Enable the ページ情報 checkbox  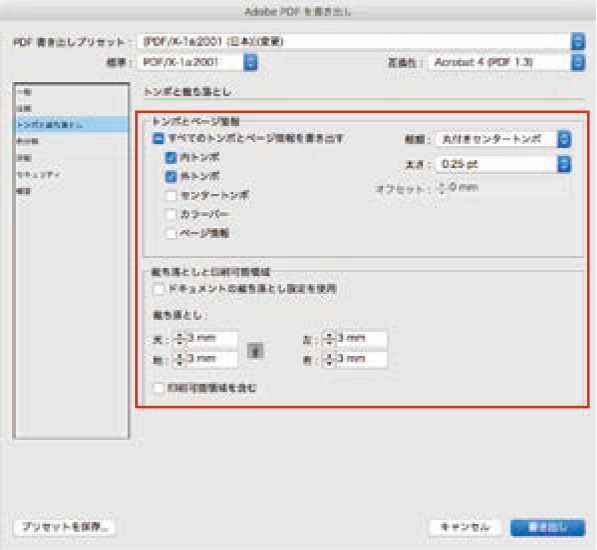pyautogui.click(x=171, y=233)
